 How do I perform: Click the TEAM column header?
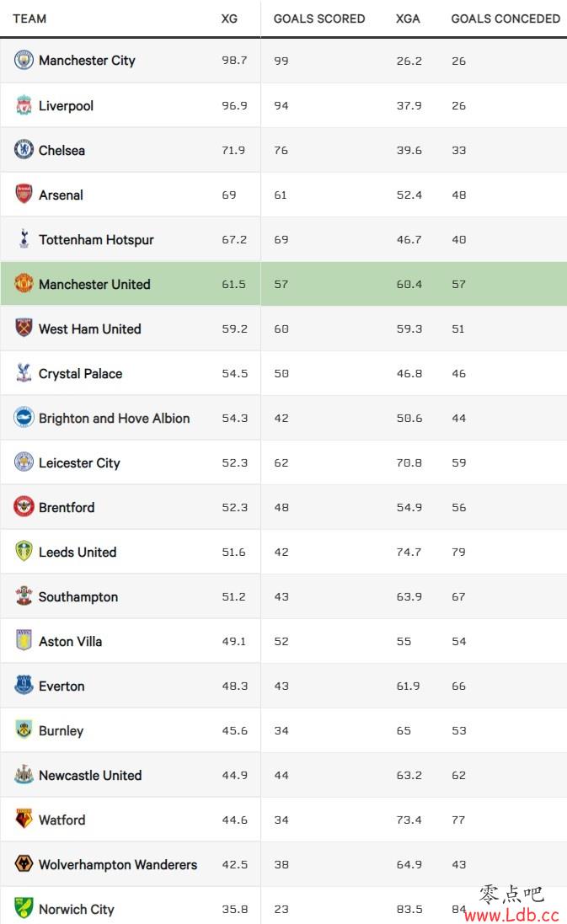pos(29,19)
